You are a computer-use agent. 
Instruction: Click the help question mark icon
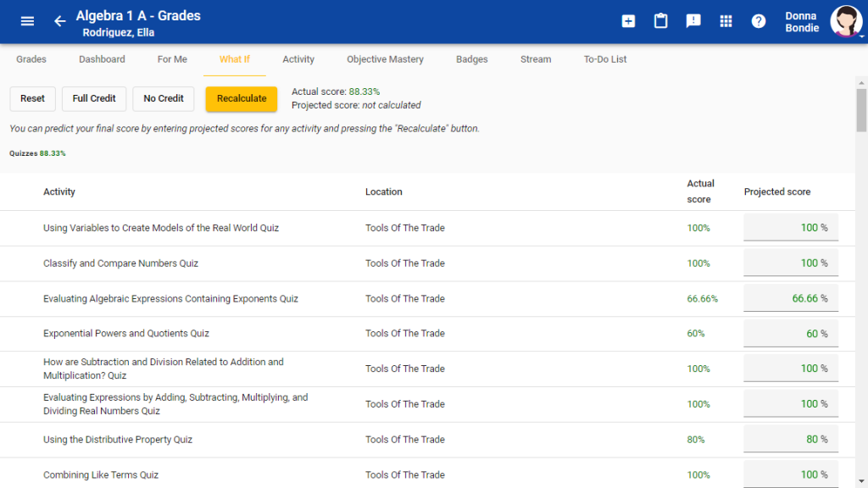(759, 21)
